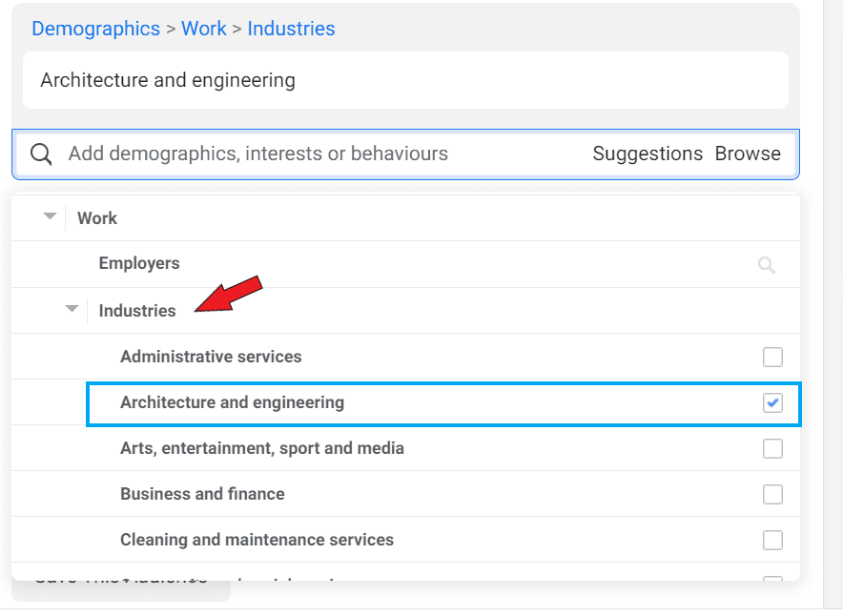Check Arts, entertainment, sport and media
Screen dimensions: 843x616
click(x=772, y=447)
